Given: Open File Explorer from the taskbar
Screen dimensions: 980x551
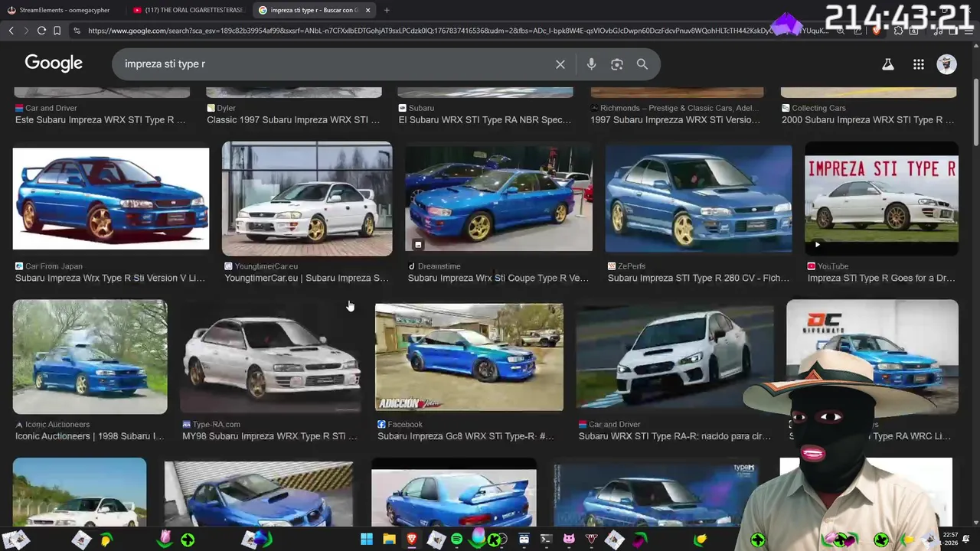Looking at the screenshot, I should 389,540.
